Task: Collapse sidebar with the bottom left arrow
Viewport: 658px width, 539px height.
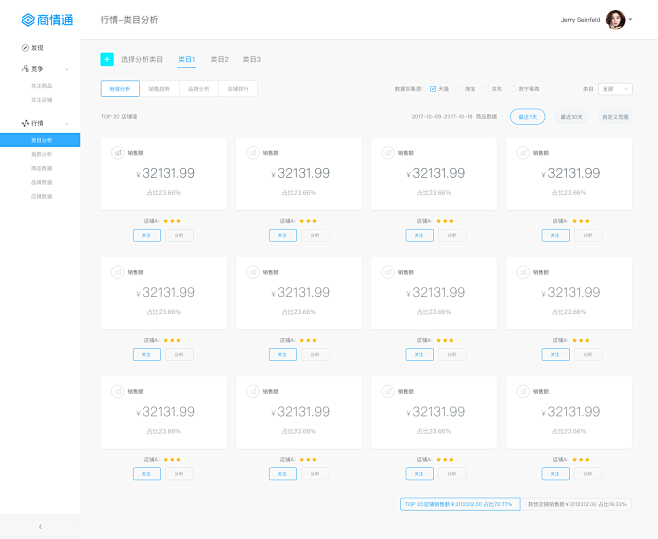Action: (40, 526)
